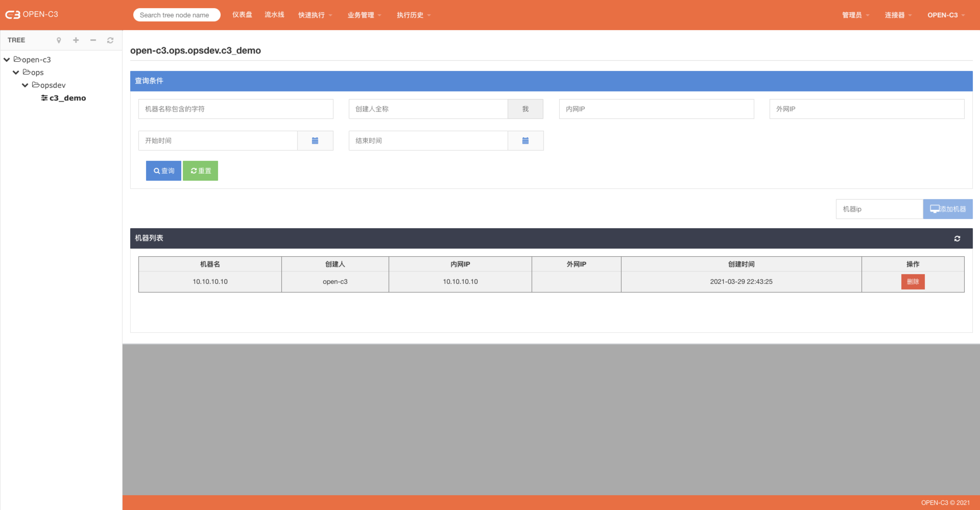Click the OPEN-C3 logo icon top left

tap(13, 14)
